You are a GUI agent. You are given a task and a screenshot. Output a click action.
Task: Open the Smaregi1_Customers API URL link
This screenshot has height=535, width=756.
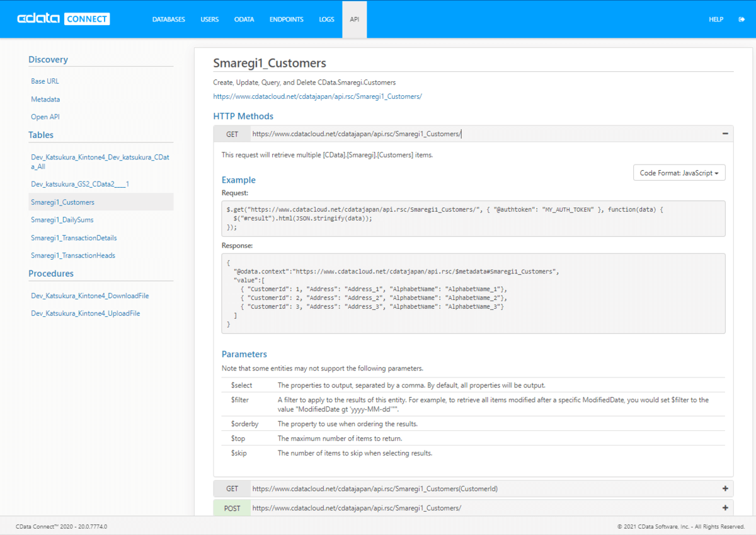click(x=318, y=96)
